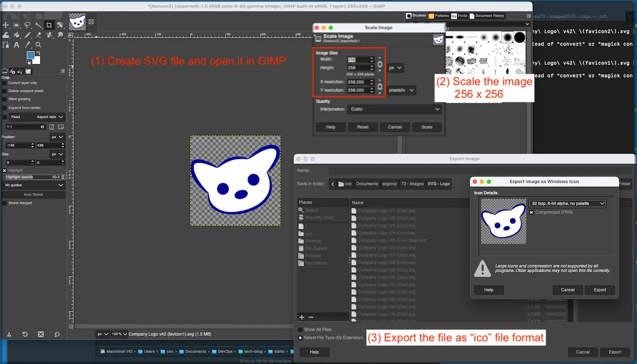Screen dimensions: 637x364
Task: Click Export in the Windows Icon dialog
Action: [599, 290]
